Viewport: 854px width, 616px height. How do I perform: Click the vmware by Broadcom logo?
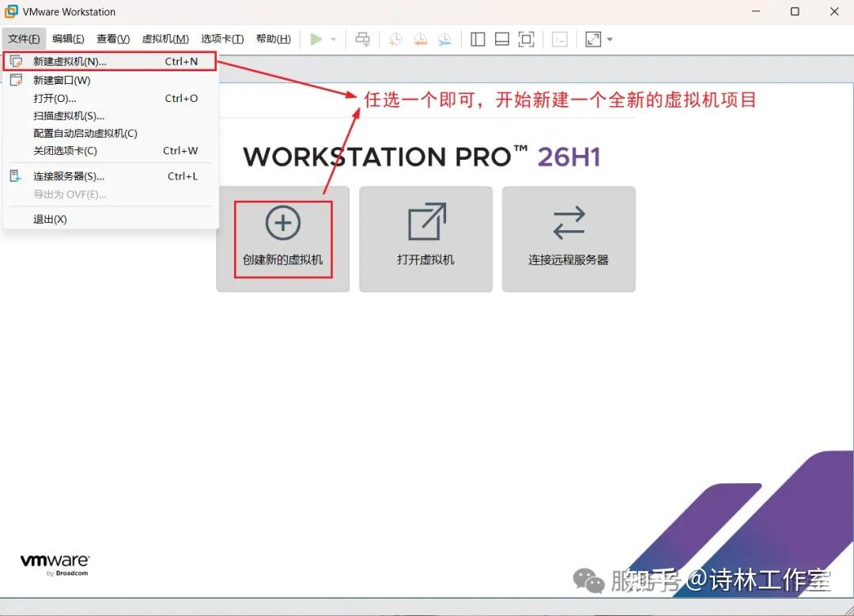tap(55, 565)
